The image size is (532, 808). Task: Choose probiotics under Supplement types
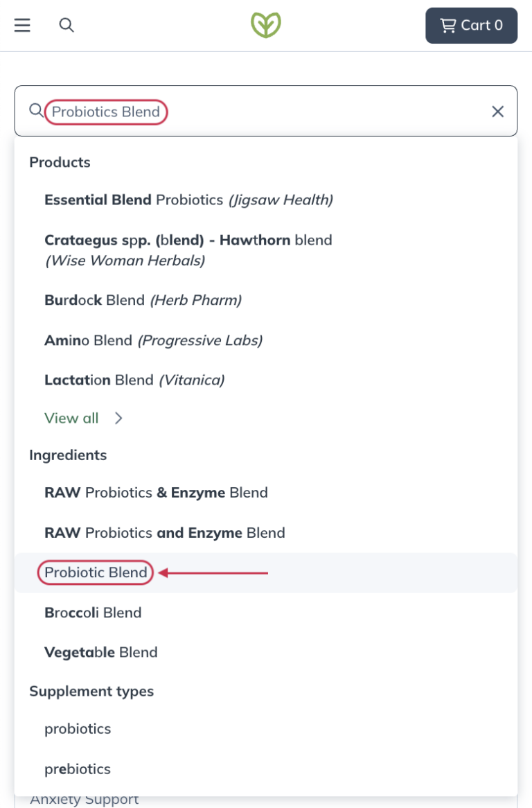(78, 728)
